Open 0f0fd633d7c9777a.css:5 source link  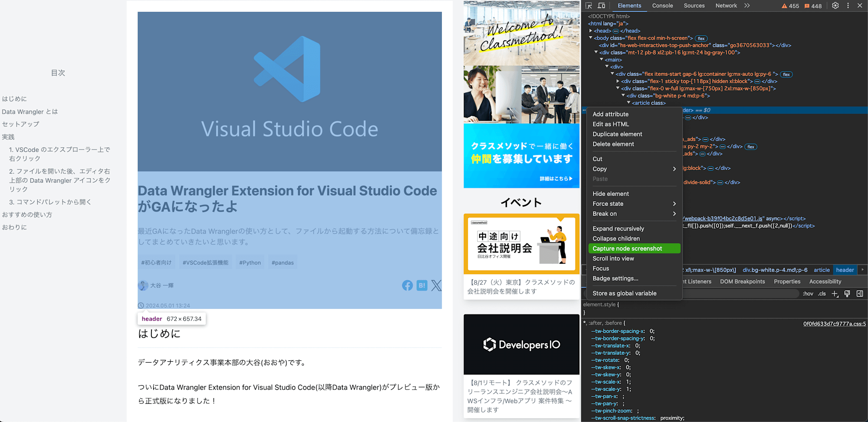834,324
